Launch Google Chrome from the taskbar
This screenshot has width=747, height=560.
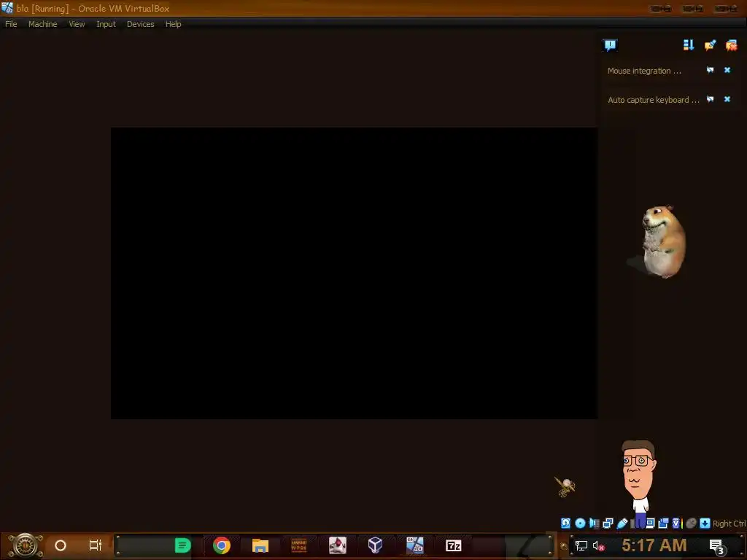click(222, 545)
